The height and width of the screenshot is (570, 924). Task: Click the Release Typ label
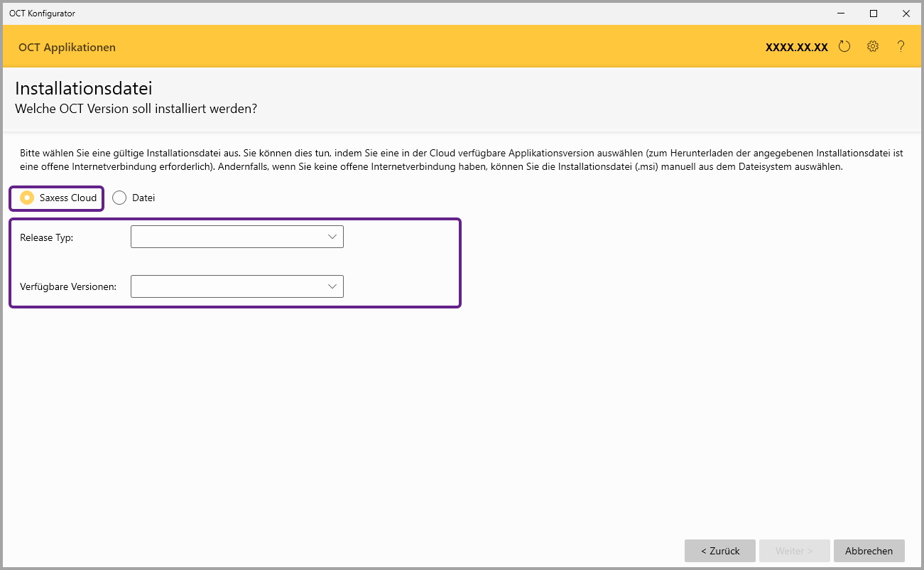click(47, 237)
